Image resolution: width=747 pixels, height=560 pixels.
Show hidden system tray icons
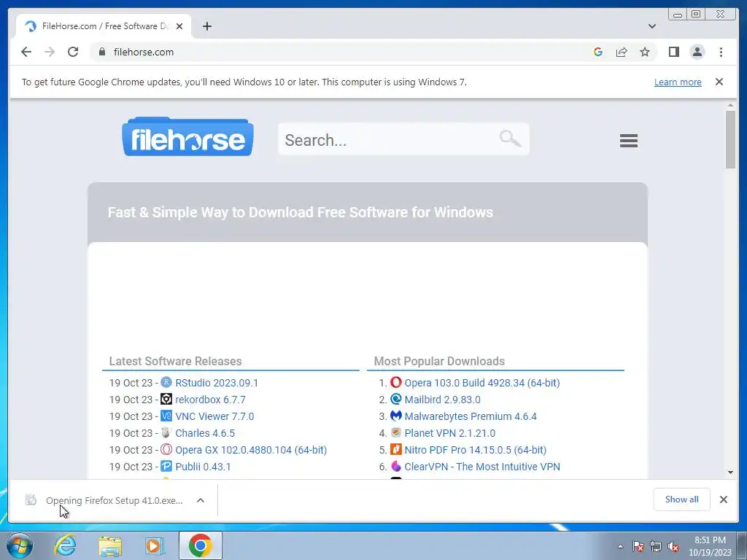coord(620,546)
